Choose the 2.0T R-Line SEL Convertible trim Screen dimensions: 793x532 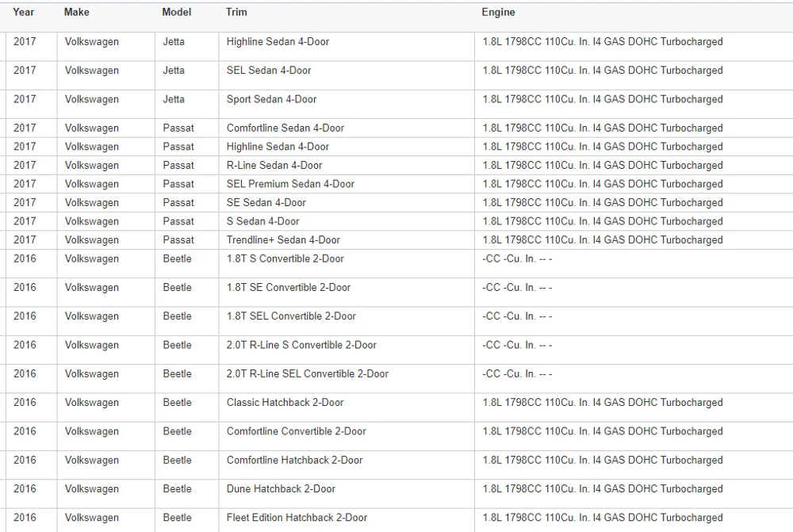tap(308, 374)
